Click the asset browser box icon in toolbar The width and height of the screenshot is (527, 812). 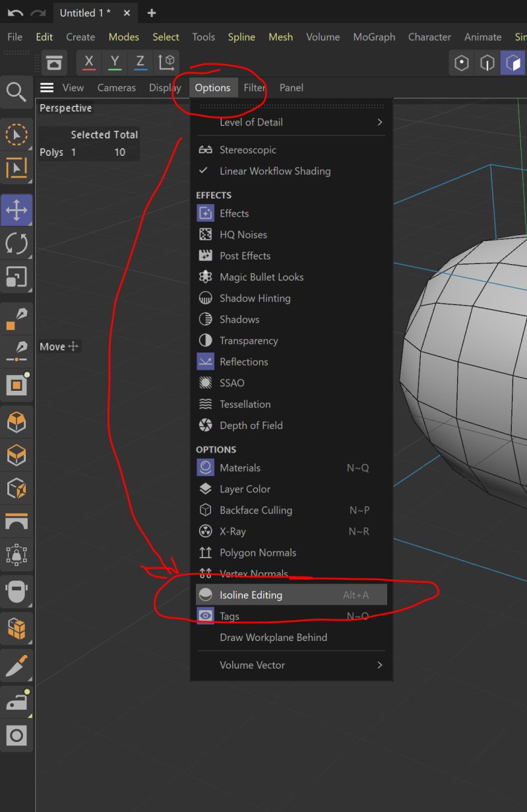[x=55, y=63]
